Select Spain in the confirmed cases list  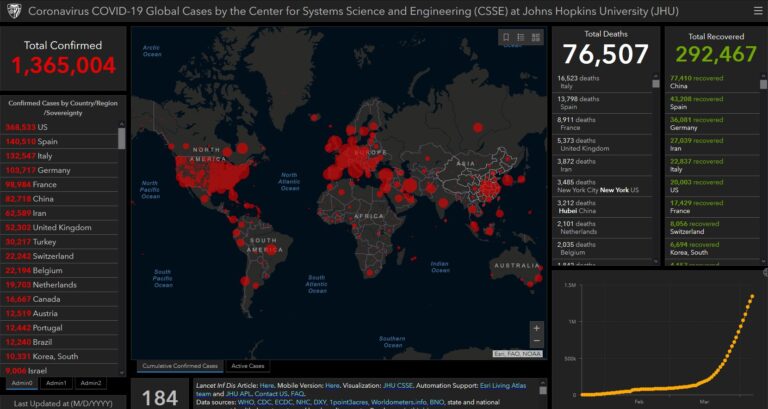coord(60,142)
